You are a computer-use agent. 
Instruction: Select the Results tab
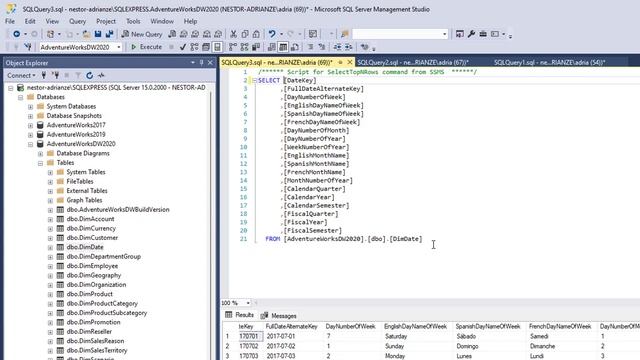240,315
